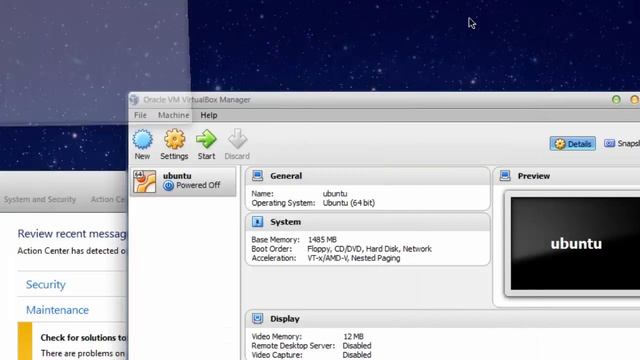This screenshot has height=360, width=640.
Task: Click the 'Boot Order:' label
Action: click(271, 249)
